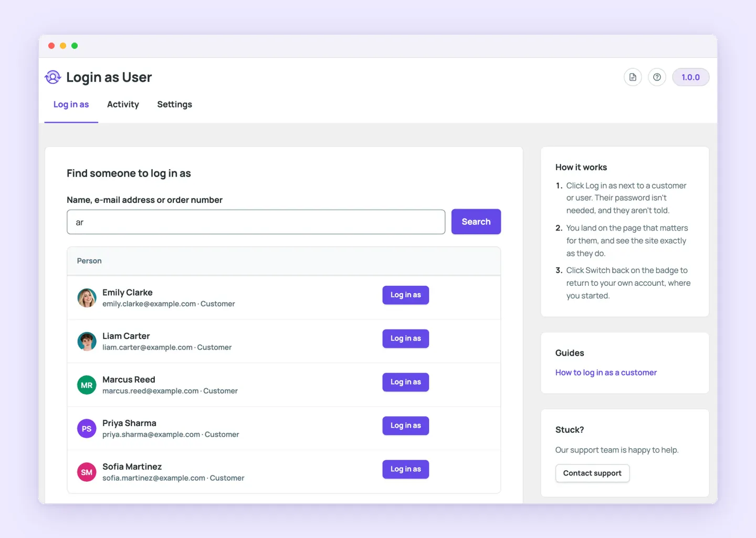The image size is (756, 538).
Task: Click the MR initials avatar
Action: pos(87,385)
